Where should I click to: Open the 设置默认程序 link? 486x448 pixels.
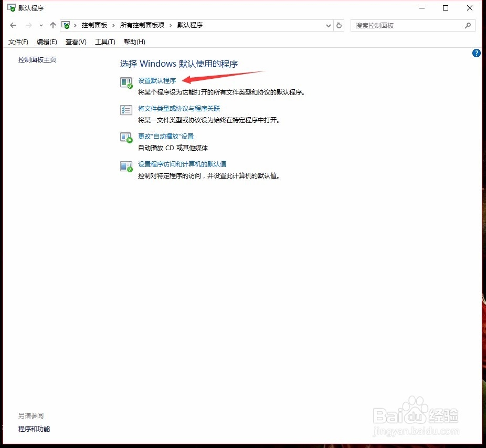[x=157, y=80]
